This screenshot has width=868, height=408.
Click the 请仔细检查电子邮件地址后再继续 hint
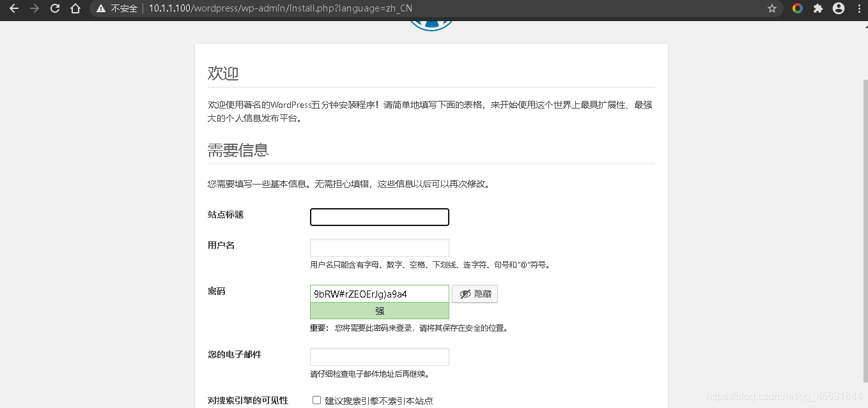click(x=369, y=374)
